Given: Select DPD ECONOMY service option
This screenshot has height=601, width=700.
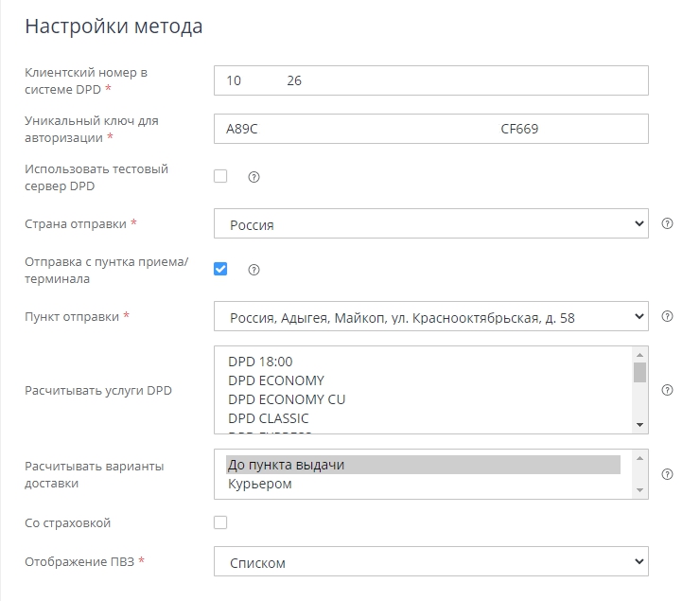Looking at the screenshot, I should click(x=275, y=380).
